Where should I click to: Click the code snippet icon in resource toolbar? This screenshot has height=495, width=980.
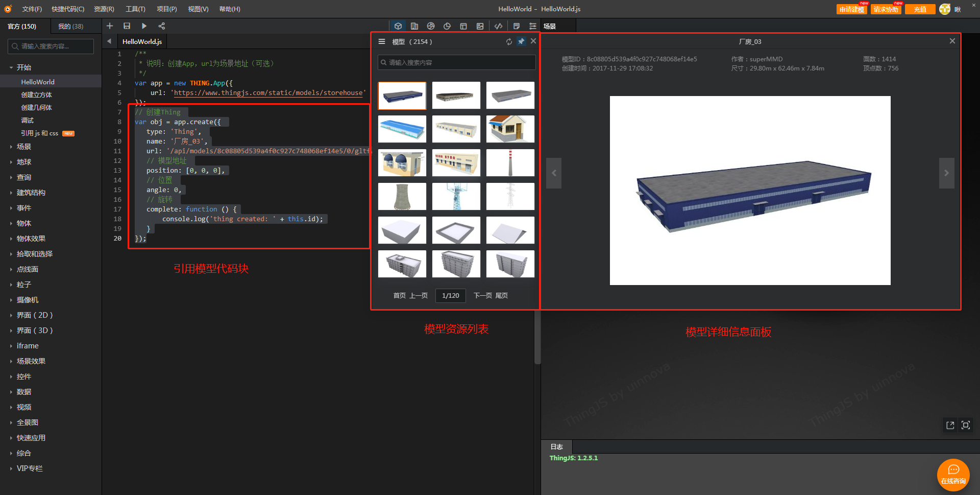coord(498,26)
